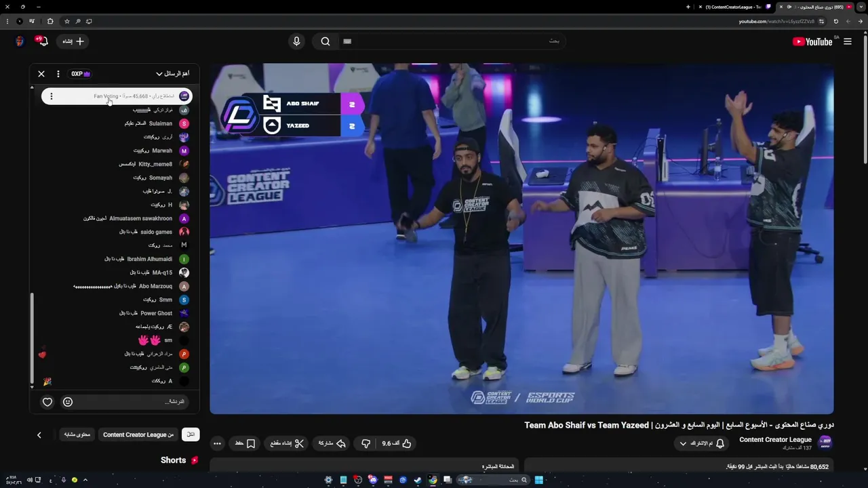Open the YouTube hamburger guide menu
The height and width of the screenshot is (488, 868).
(847, 41)
